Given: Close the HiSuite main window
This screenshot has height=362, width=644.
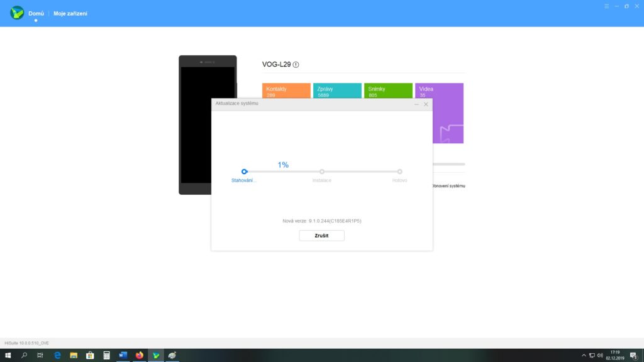Looking at the screenshot, I should (637, 6).
